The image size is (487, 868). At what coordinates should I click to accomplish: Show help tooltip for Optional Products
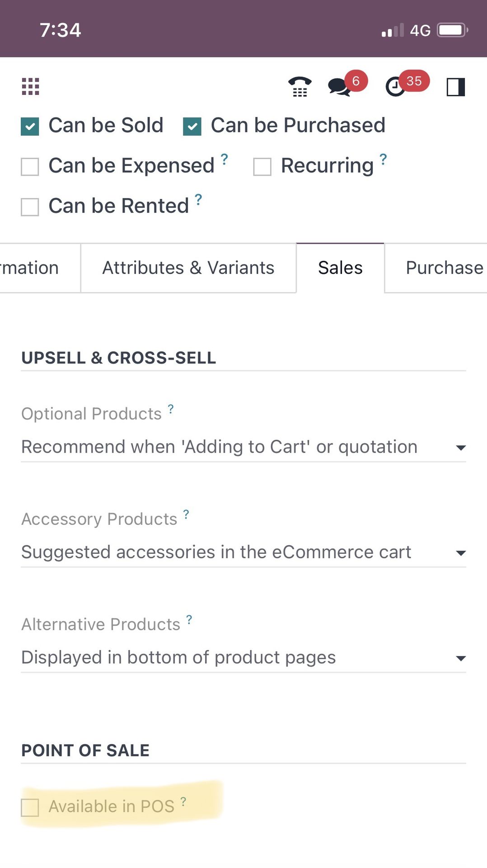click(x=171, y=409)
